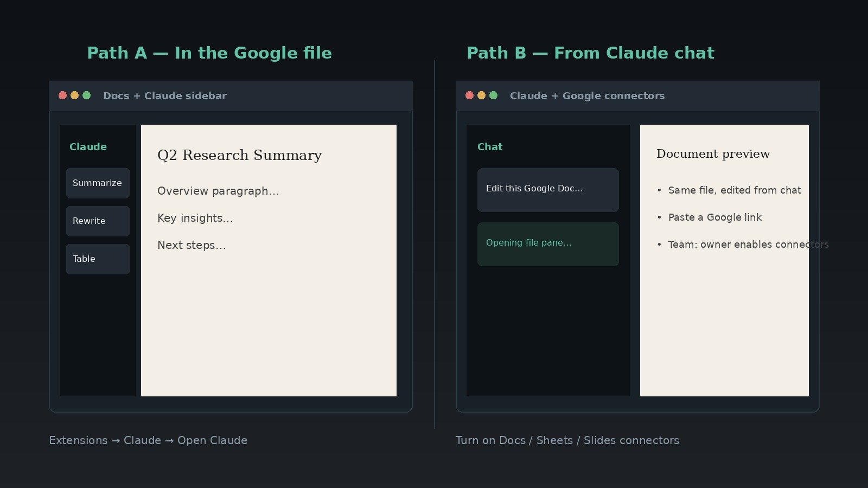Click the 'Chat' panel heading

click(490, 147)
